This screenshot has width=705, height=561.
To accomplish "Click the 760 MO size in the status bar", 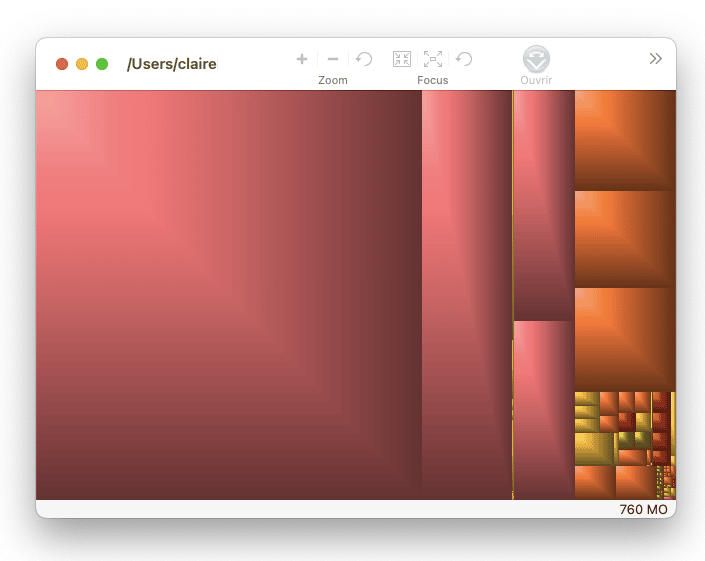I will 643,509.
